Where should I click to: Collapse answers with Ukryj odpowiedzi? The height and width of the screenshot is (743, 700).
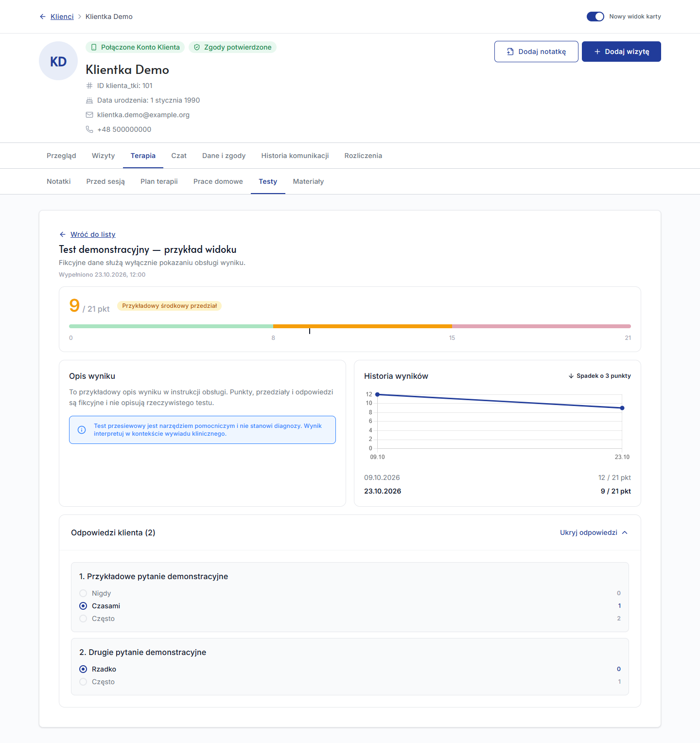[594, 532]
